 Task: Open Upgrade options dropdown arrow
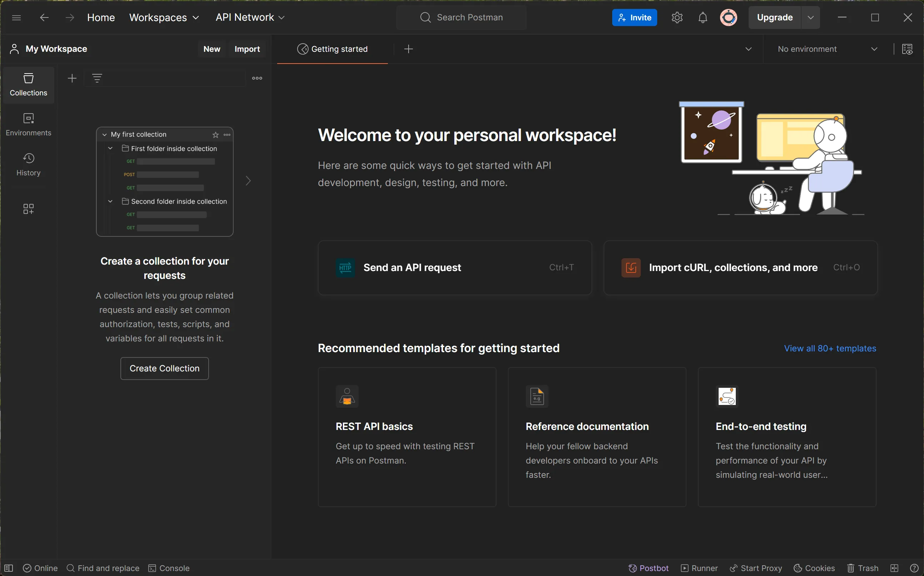(810, 17)
